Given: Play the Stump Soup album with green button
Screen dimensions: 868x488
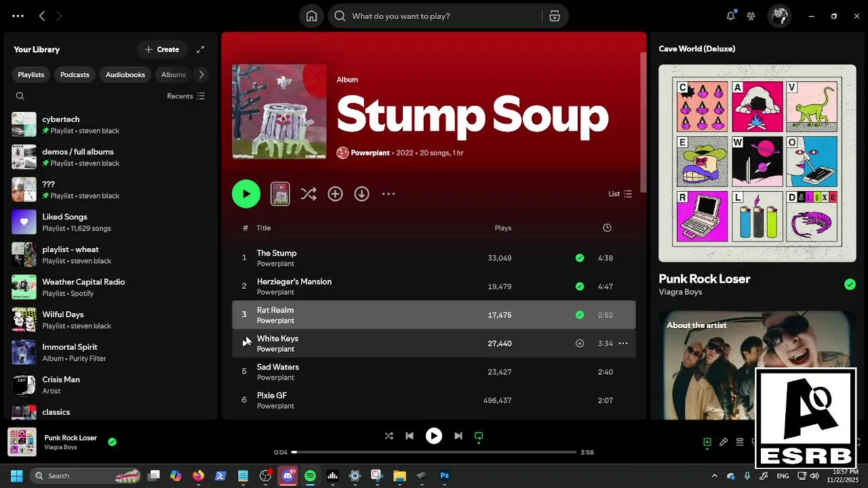Looking at the screenshot, I should click(x=246, y=194).
